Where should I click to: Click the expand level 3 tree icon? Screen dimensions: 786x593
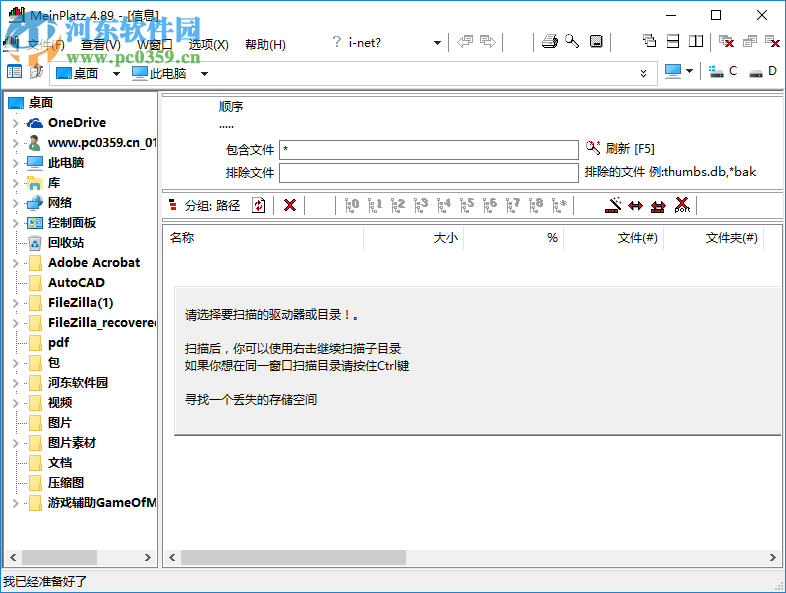point(421,205)
